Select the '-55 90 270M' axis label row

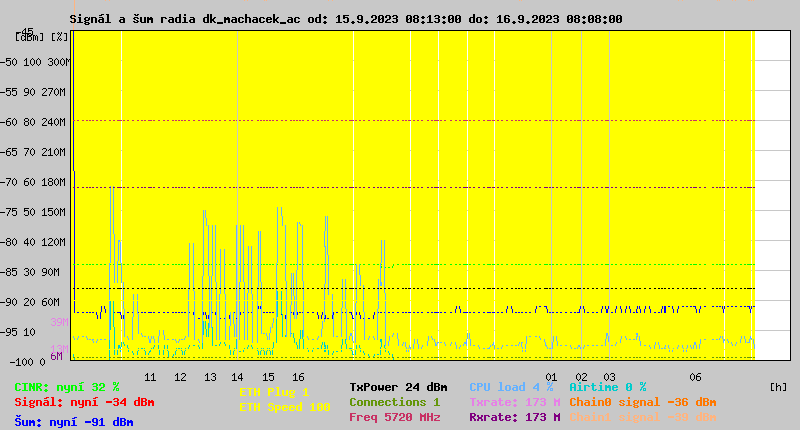pos(35,92)
